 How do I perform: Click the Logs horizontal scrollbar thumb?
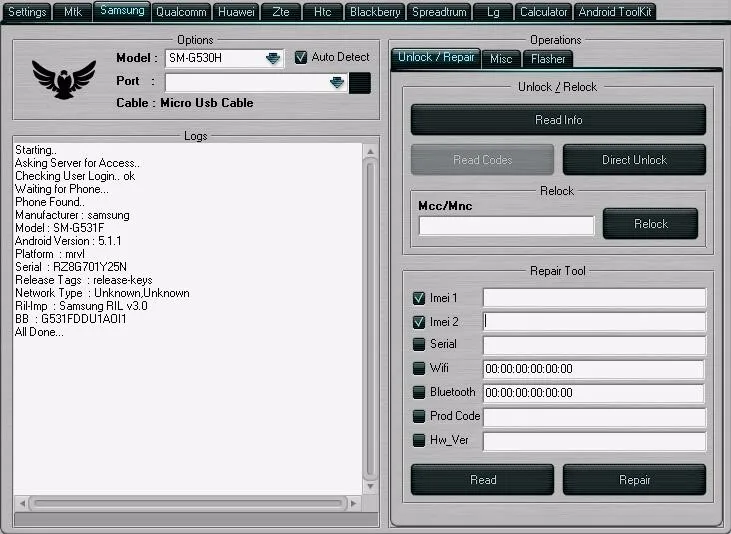tap(188, 503)
